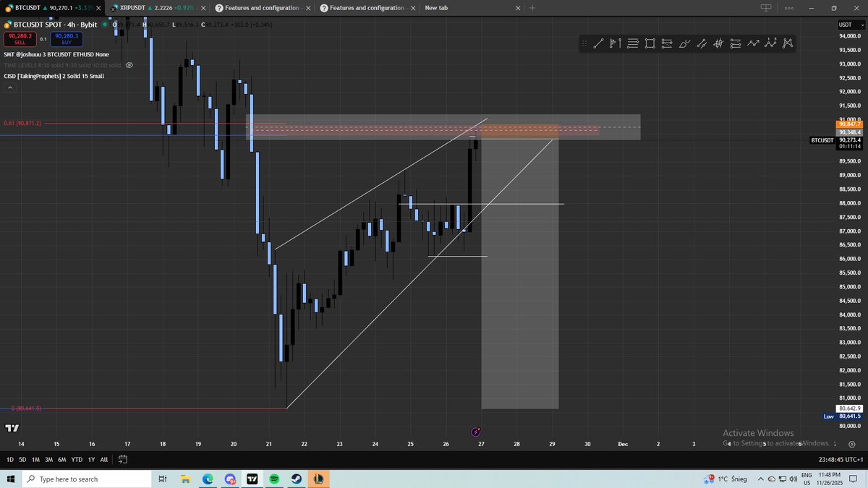Open the go-to-date calendar icon
This screenshot has width=868, height=488.
[x=123, y=460]
